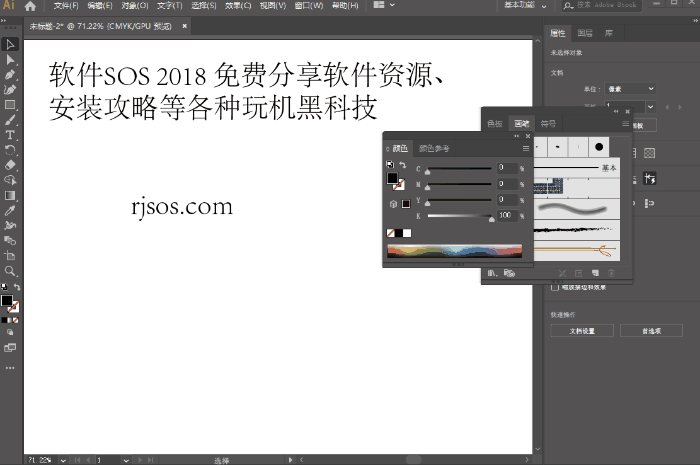The height and width of the screenshot is (465, 700).
Task: Open units dropdown in Properties panel
Action: (x=630, y=89)
